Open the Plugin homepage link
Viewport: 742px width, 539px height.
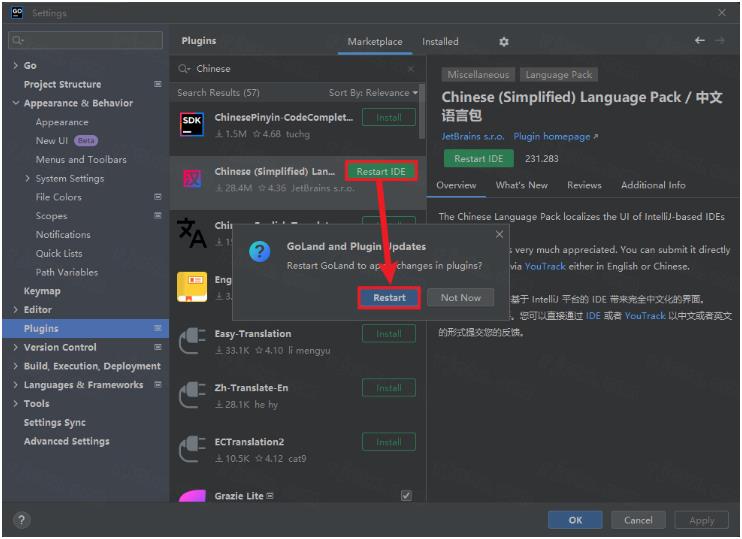point(556,137)
